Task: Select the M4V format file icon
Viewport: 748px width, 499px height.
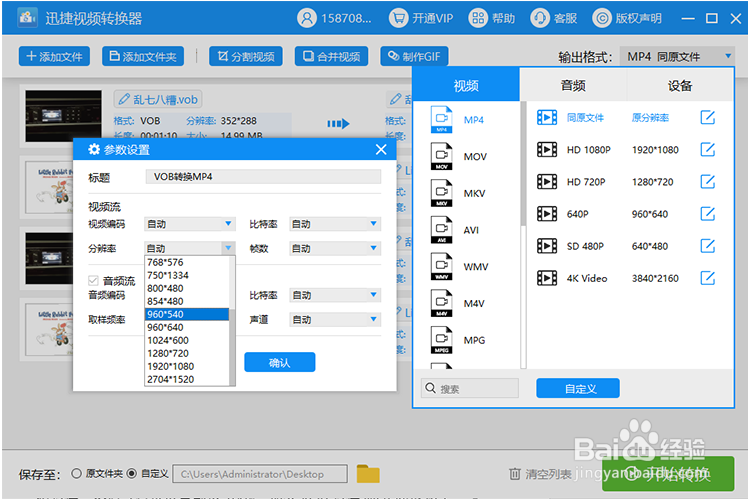Action: (x=441, y=303)
